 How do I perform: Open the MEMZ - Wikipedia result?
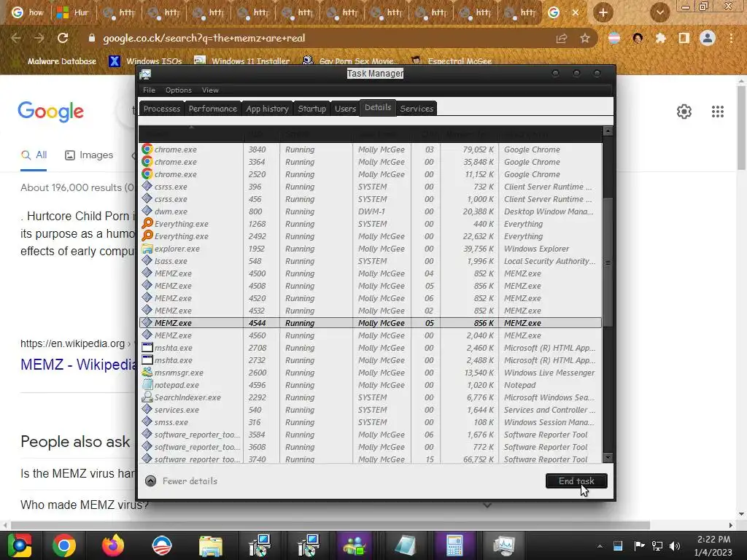tap(79, 365)
